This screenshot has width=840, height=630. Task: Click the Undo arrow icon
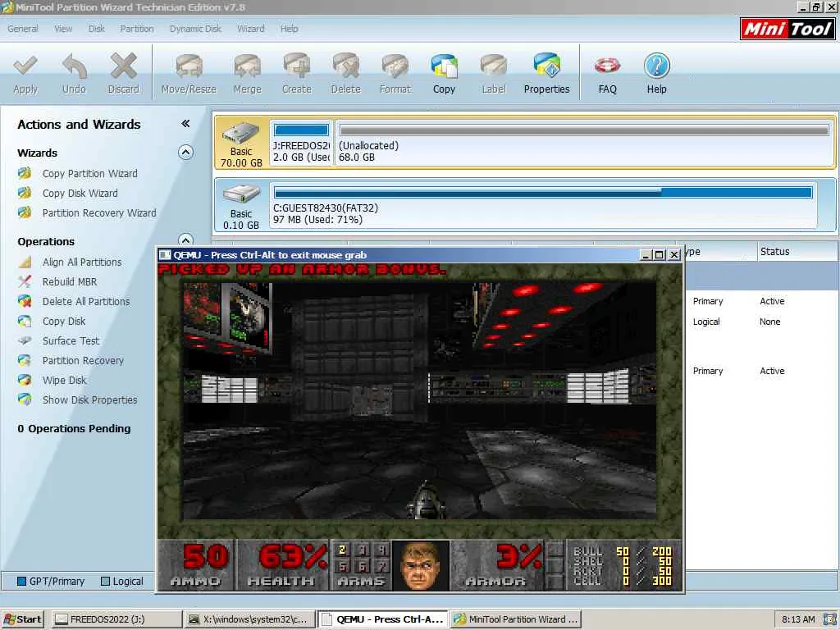pyautogui.click(x=74, y=66)
